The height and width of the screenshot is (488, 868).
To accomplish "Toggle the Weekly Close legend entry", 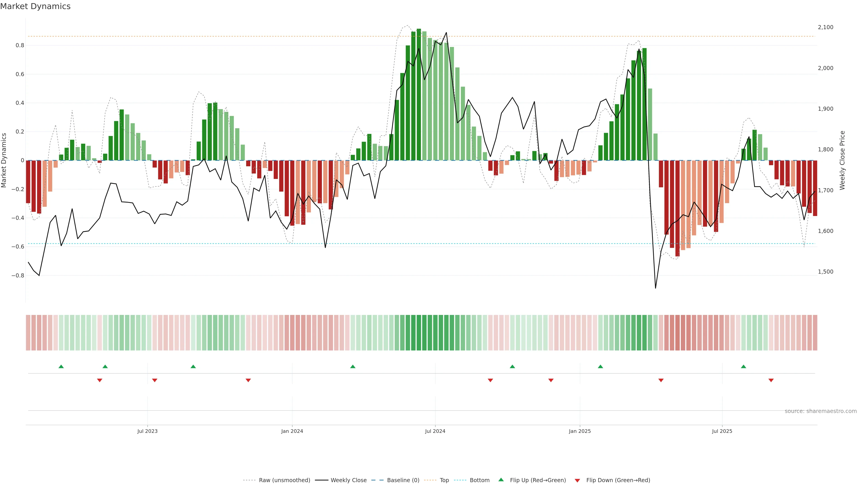I will pyautogui.click(x=348, y=480).
